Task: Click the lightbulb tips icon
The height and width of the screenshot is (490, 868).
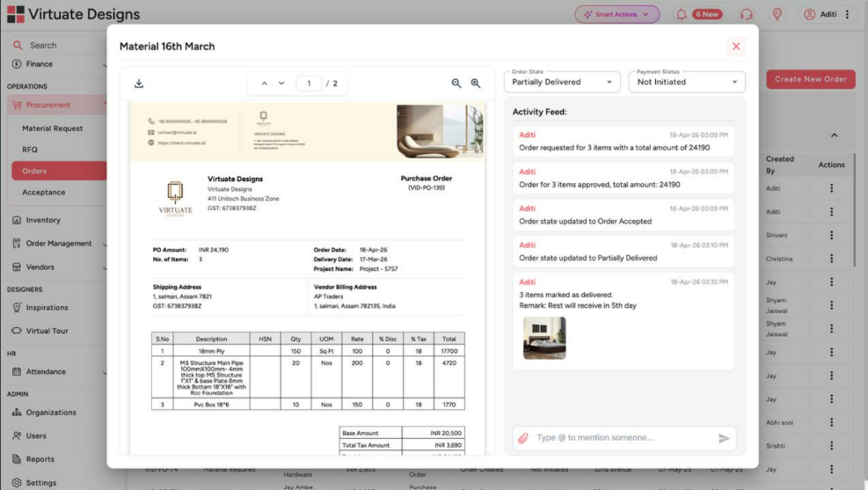Action: click(x=777, y=14)
